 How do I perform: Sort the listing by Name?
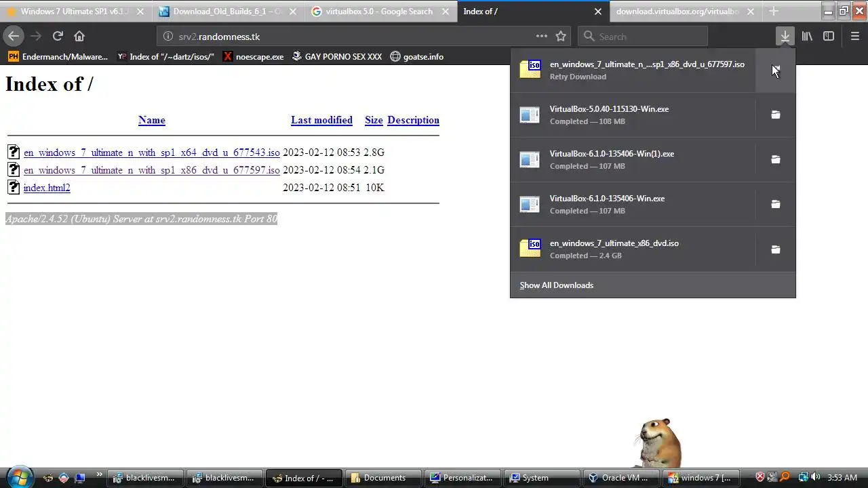pyautogui.click(x=152, y=120)
